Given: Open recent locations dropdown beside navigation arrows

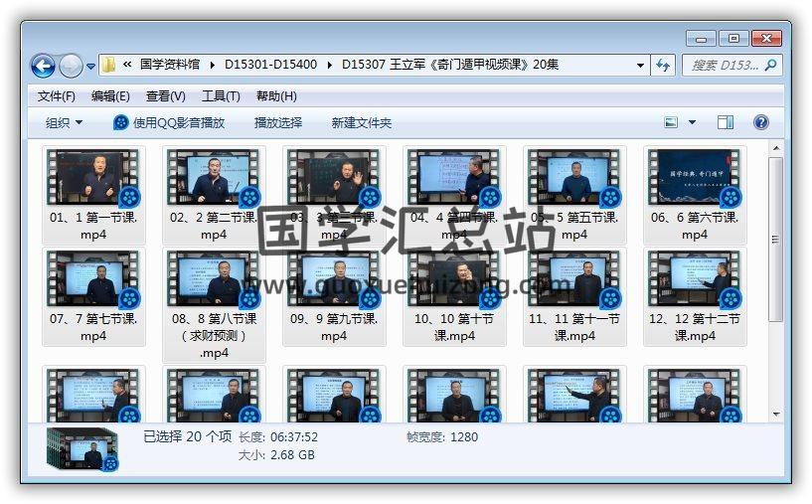Looking at the screenshot, I should pyautogui.click(x=91, y=67).
